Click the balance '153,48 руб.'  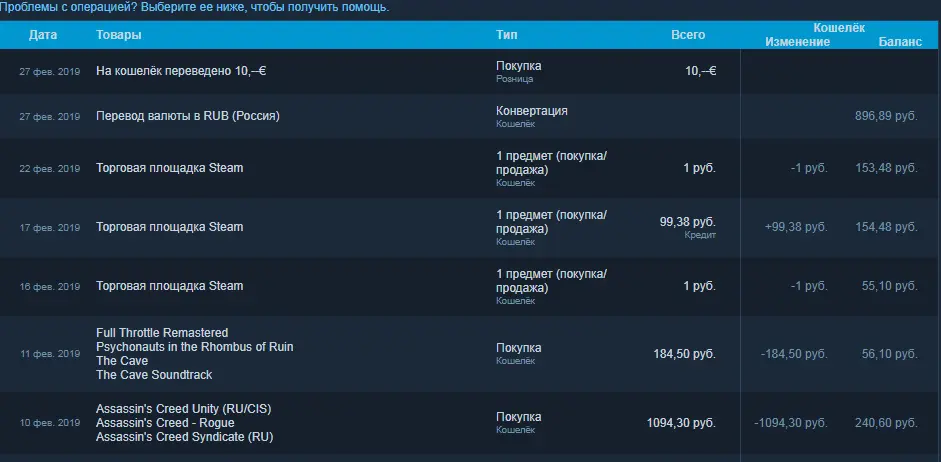click(x=886, y=168)
